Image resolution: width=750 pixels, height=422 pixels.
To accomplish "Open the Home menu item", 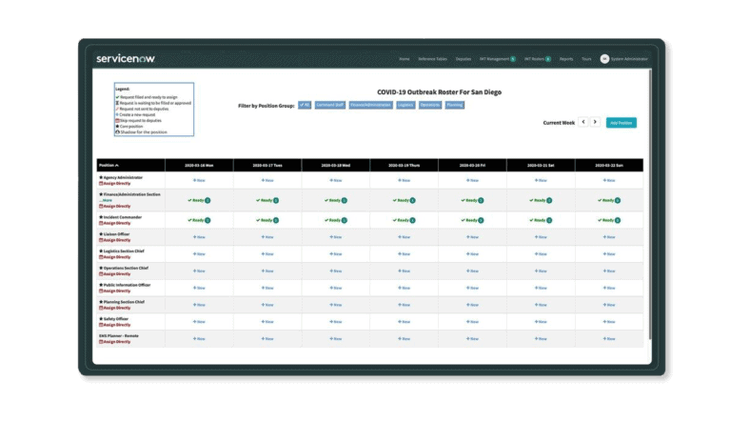I will [x=404, y=59].
